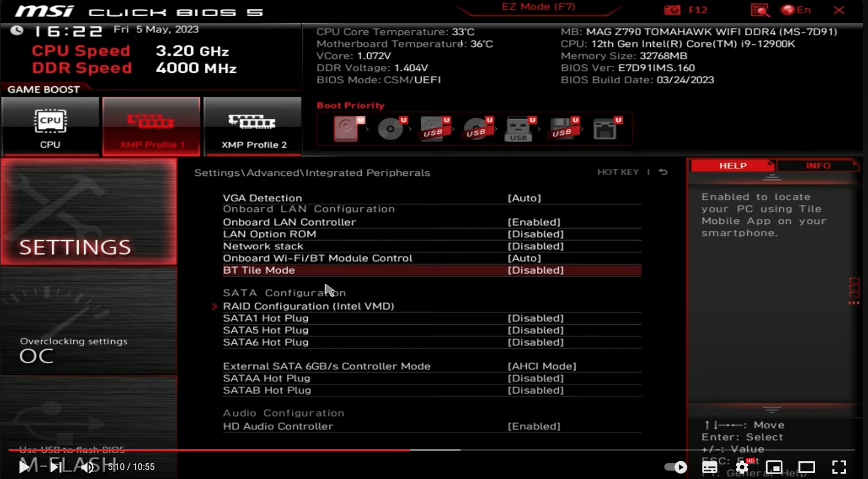Toggle the autoplay switch
Screen dimensions: 868x479
[676, 467]
